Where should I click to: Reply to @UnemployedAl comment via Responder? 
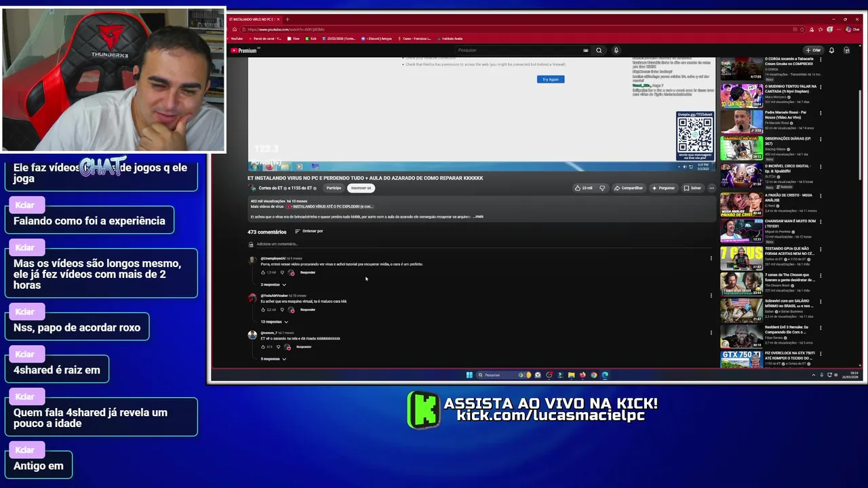click(x=308, y=272)
